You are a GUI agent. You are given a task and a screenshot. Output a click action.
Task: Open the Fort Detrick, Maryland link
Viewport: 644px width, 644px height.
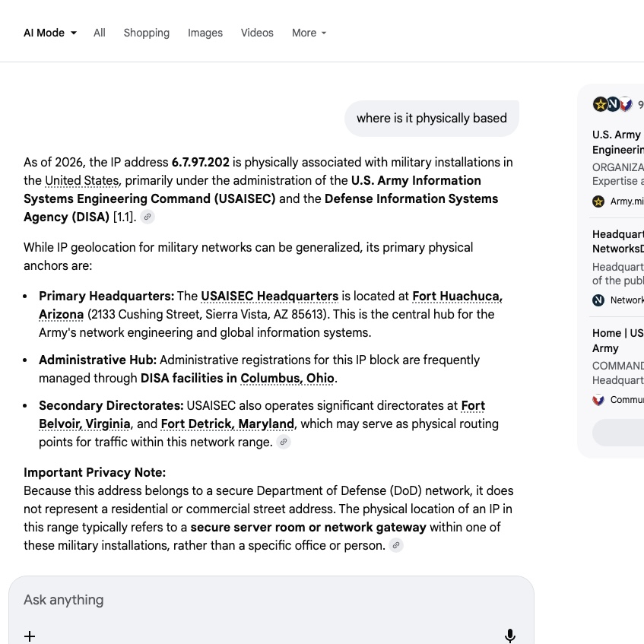pyautogui.click(x=227, y=424)
